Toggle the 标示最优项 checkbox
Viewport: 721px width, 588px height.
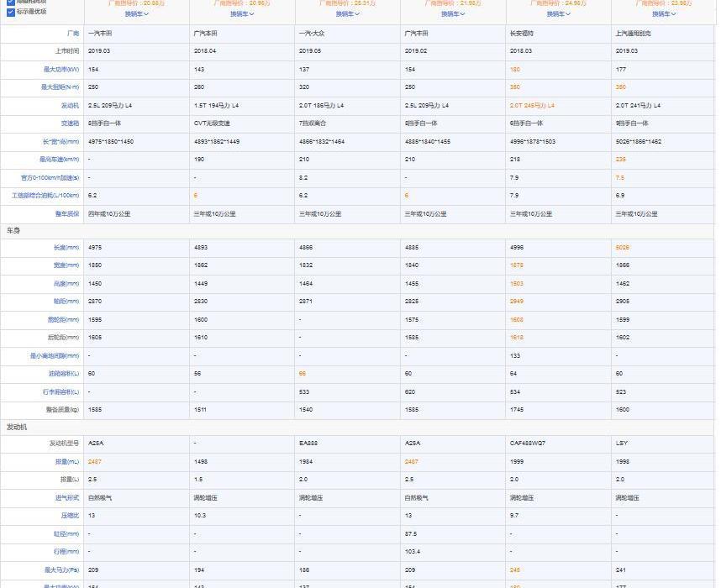coord(11,12)
